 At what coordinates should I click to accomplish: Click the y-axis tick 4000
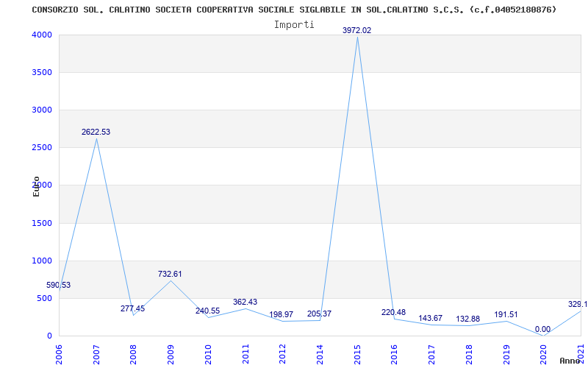[x=41, y=35]
